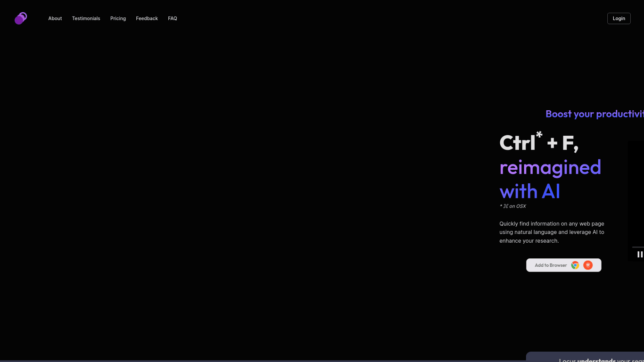Open the About section
644x362 pixels.
pos(55,18)
